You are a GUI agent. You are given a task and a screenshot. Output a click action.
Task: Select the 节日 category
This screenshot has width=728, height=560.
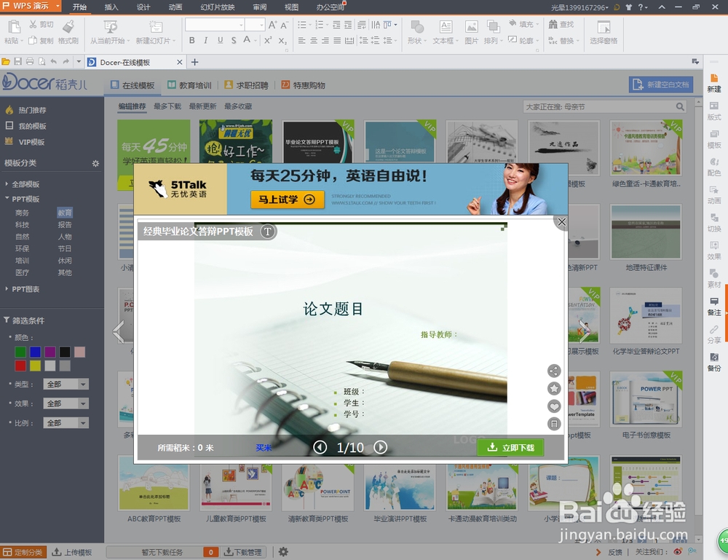(x=65, y=248)
